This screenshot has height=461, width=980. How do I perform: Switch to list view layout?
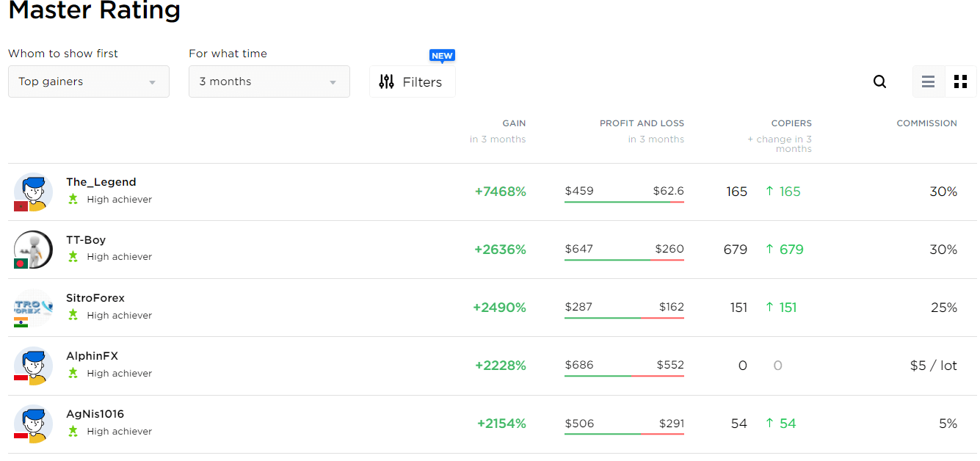pos(929,81)
